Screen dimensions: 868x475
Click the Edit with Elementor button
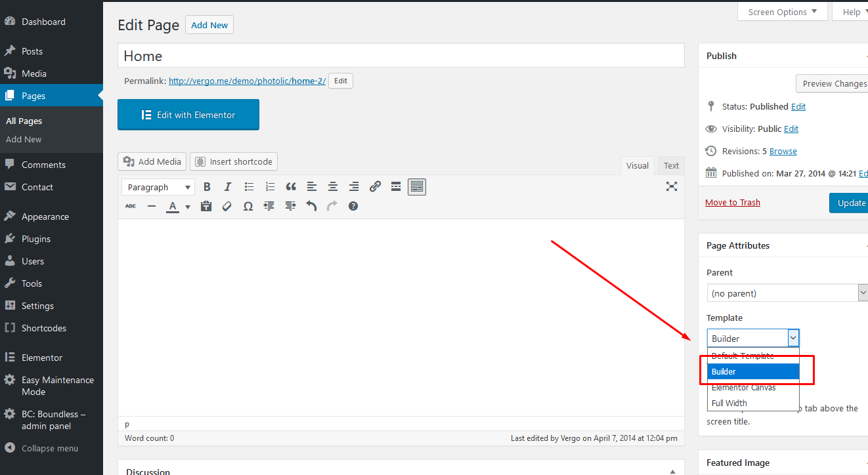coord(188,115)
